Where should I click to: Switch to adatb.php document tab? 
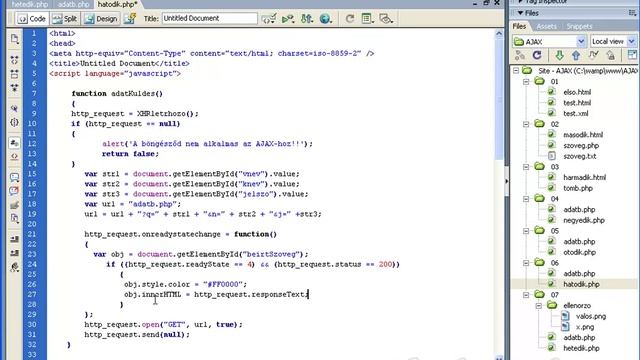(x=73, y=4)
